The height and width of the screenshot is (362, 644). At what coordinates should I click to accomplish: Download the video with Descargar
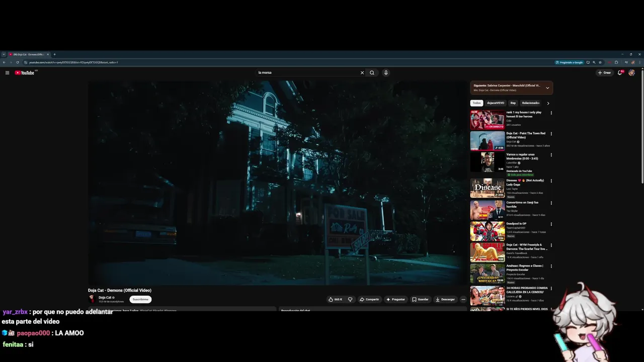click(x=445, y=299)
